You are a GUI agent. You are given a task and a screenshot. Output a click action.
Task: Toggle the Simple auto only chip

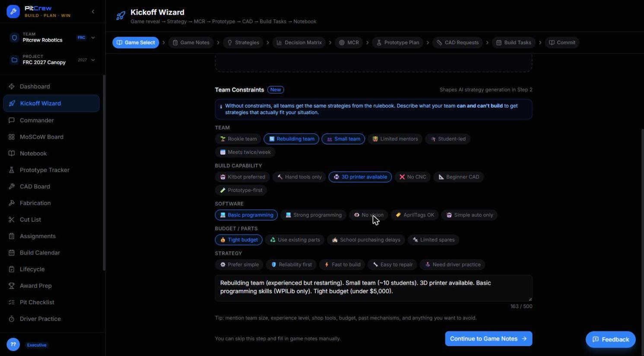(470, 215)
